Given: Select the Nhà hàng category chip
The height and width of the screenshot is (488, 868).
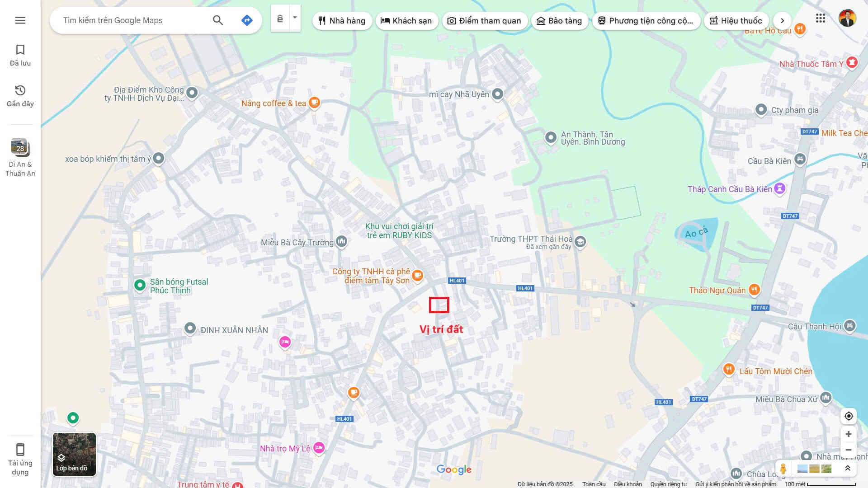Looking at the screenshot, I should [342, 21].
